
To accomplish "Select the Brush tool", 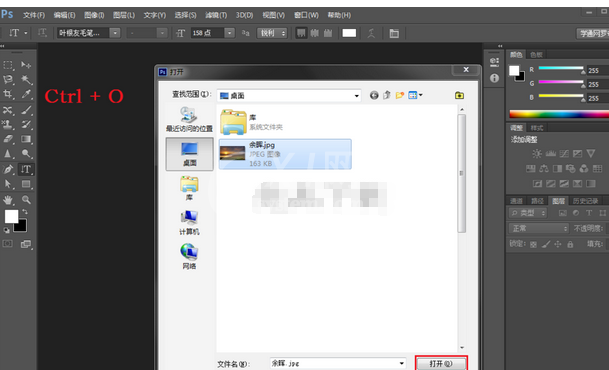I will click(x=26, y=110).
